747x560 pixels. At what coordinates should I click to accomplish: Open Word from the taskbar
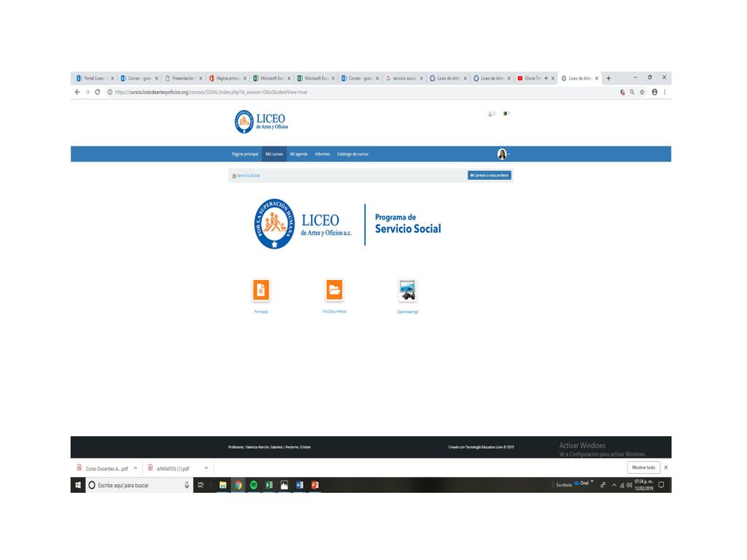tap(299, 485)
